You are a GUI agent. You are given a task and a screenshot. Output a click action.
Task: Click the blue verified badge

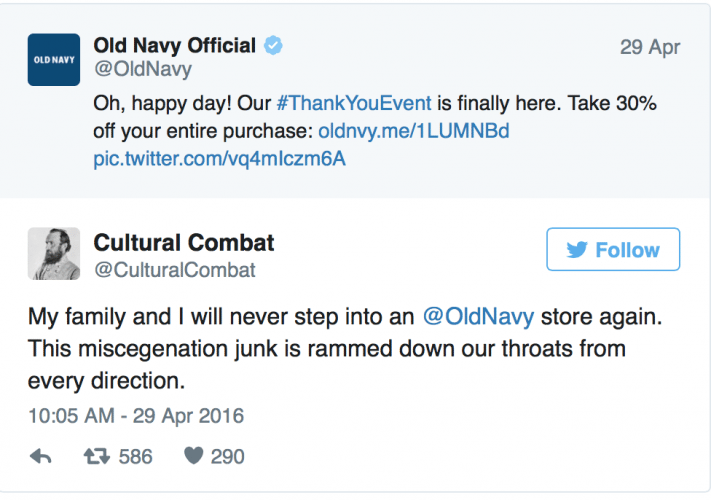(273, 45)
